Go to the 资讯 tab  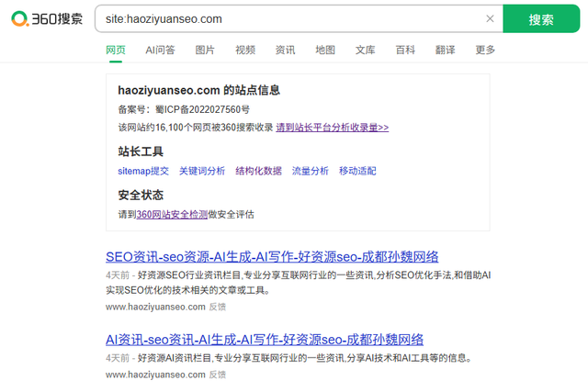point(285,50)
